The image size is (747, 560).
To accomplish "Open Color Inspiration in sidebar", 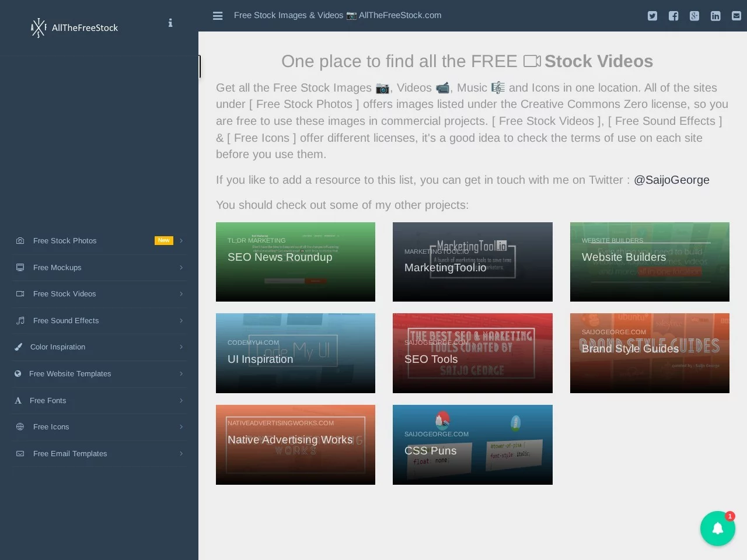I will click(x=58, y=347).
